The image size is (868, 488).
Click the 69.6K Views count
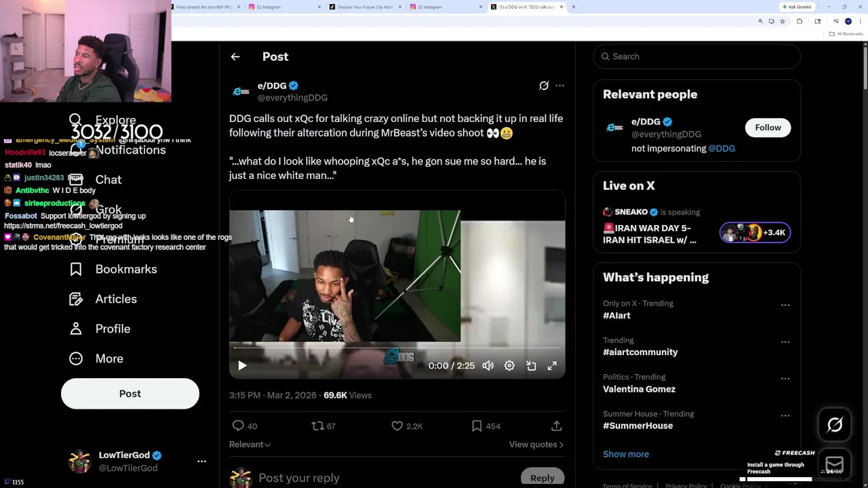347,395
